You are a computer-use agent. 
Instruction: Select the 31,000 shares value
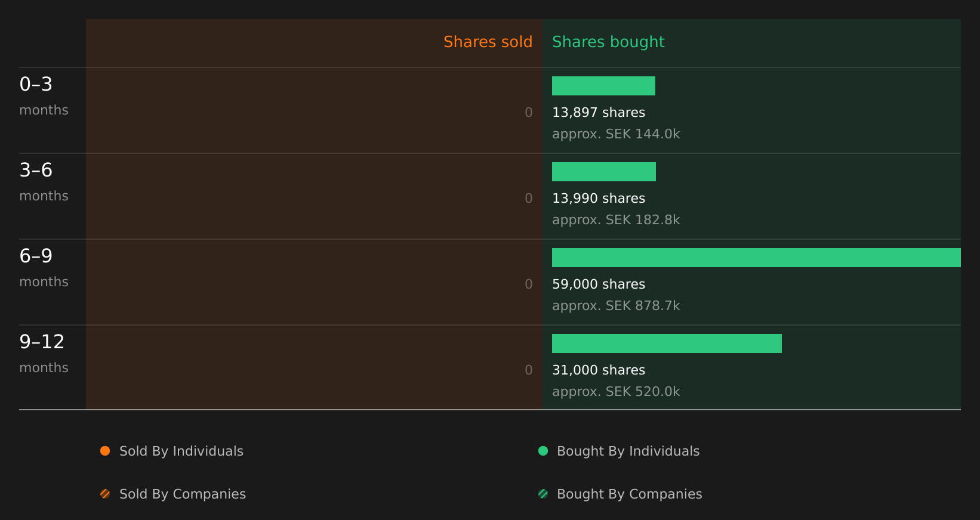(599, 370)
